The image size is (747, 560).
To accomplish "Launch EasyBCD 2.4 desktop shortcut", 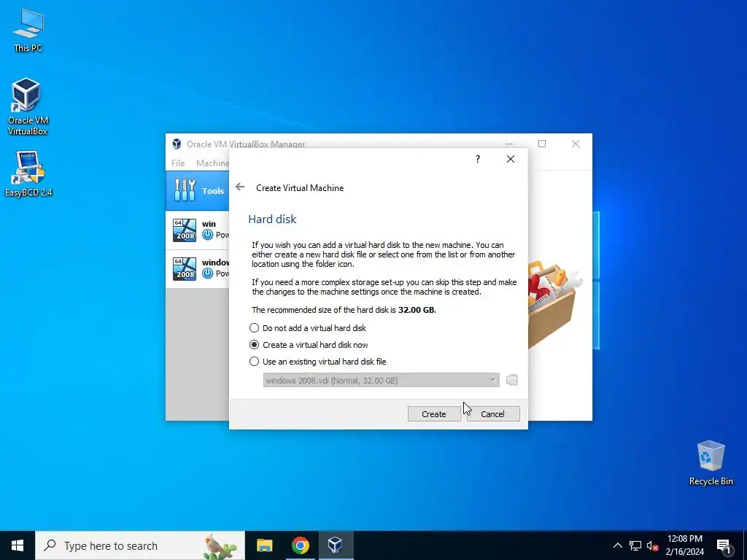I will 28,174.
